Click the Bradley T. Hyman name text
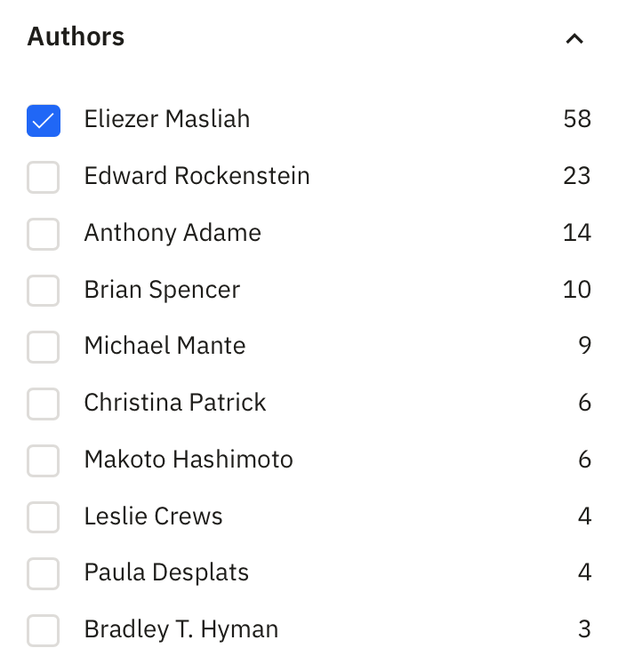 [181, 629]
